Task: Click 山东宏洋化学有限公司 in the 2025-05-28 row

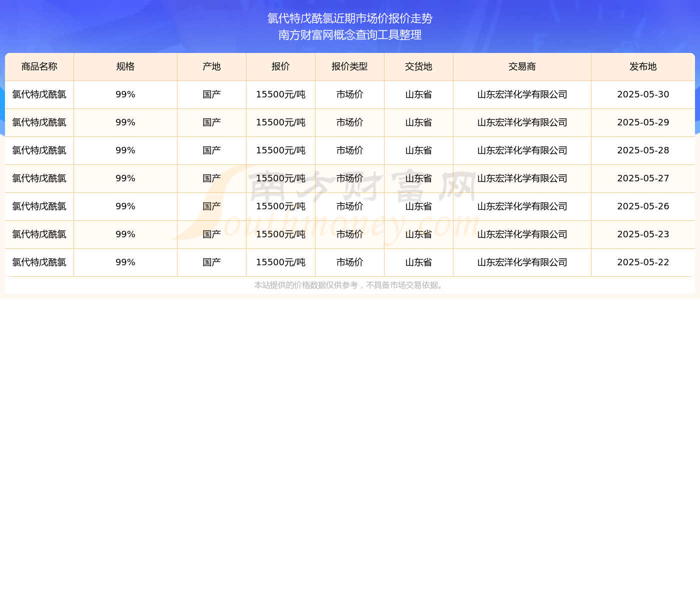Action: click(522, 150)
